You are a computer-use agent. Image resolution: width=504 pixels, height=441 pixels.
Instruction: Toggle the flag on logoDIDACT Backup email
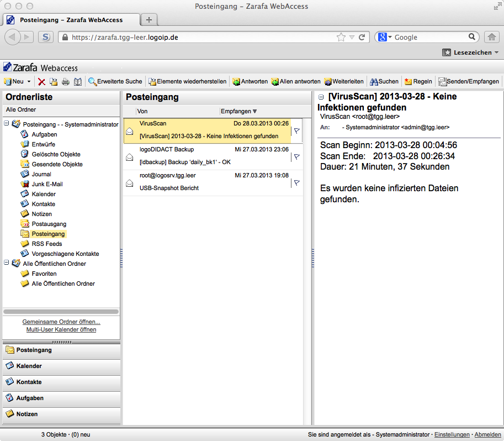296,157
